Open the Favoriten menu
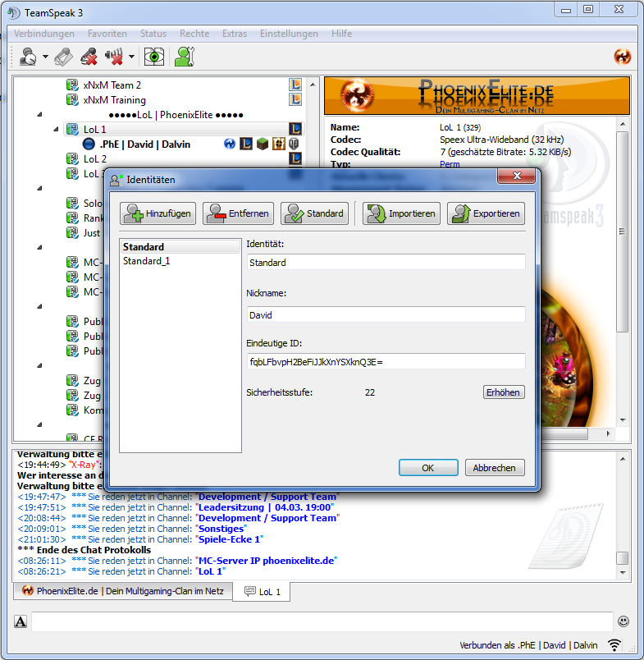644x660 pixels. (x=107, y=34)
